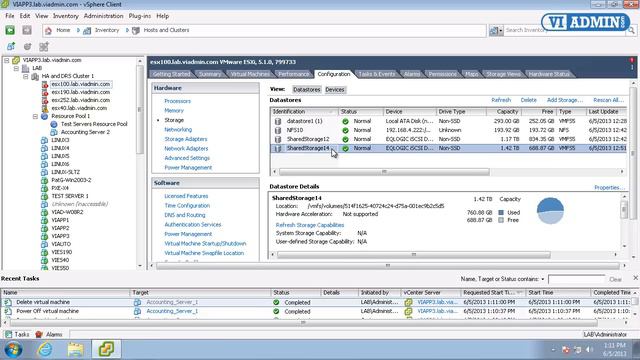The image size is (640, 360).
Task: Collapse the LAB datacenter node
Action: 16,68
